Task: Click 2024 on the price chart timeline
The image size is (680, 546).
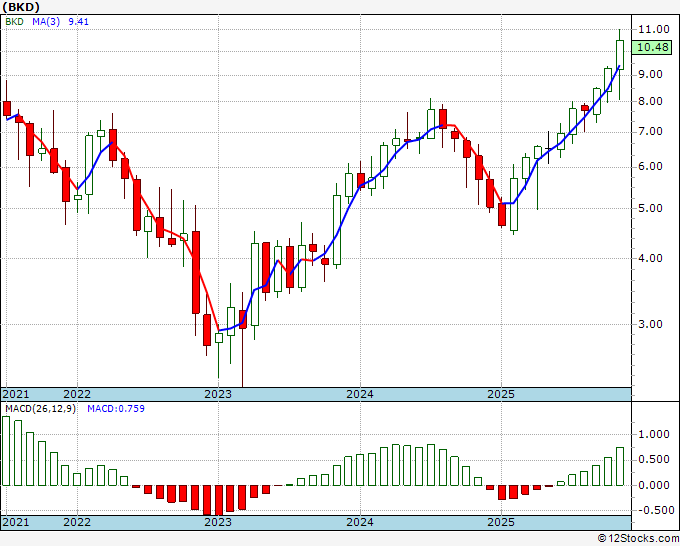Action: 360,394
